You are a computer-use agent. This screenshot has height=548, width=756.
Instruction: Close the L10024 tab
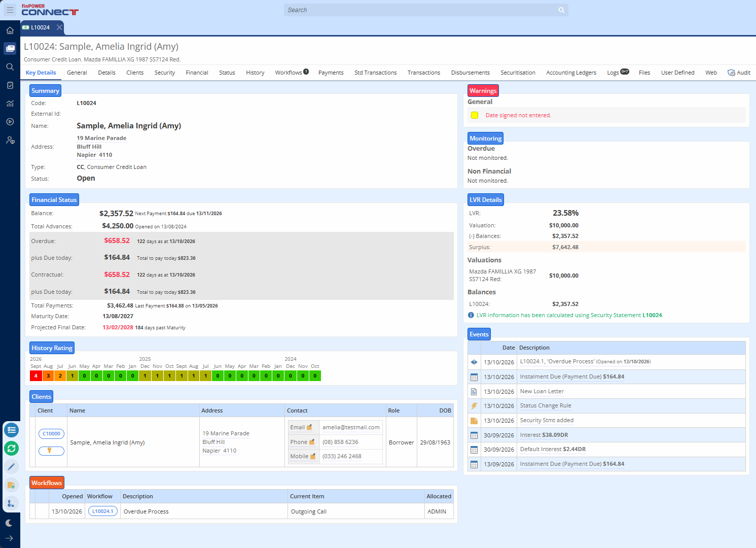coord(59,27)
